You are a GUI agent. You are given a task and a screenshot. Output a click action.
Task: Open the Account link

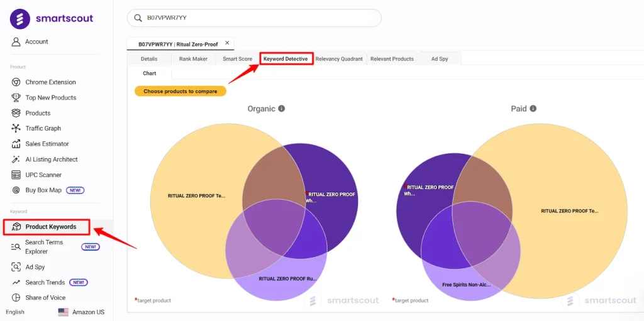(36, 41)
